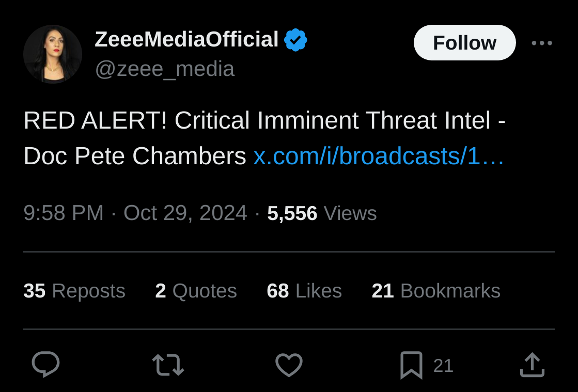Open the x.com/i/broadcasts link
Viewport: 578px width, 392px height.
[379, 156]
